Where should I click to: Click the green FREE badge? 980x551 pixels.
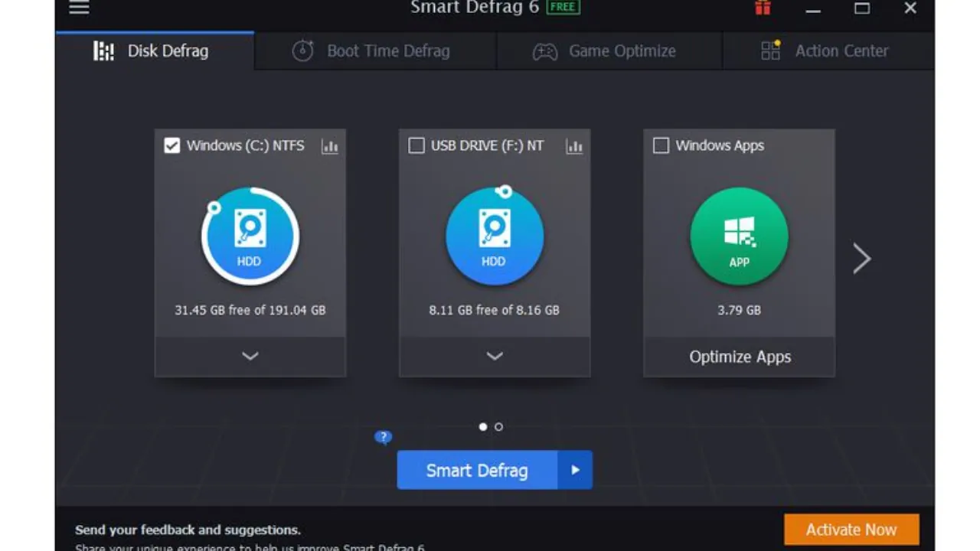tap(563, 8)
